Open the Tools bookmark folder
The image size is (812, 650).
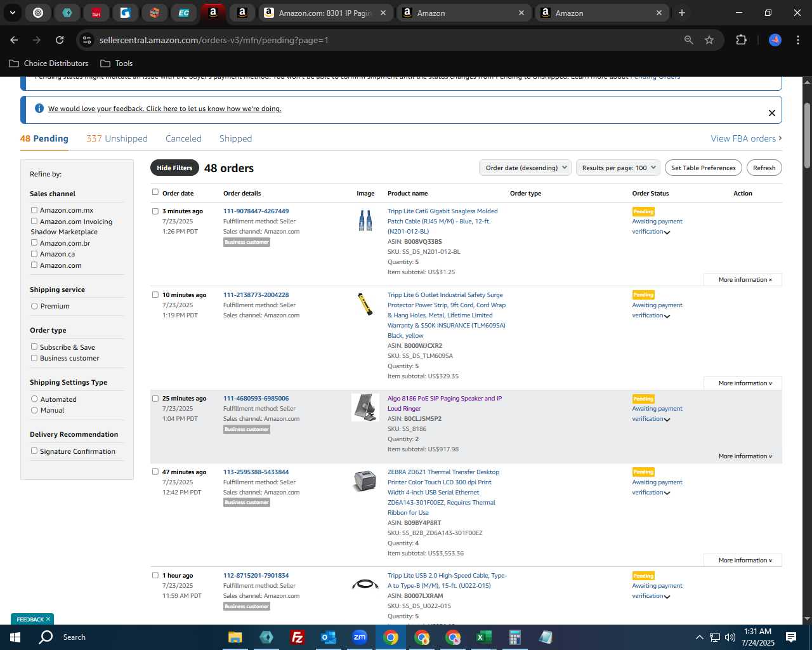pos(117,63)
